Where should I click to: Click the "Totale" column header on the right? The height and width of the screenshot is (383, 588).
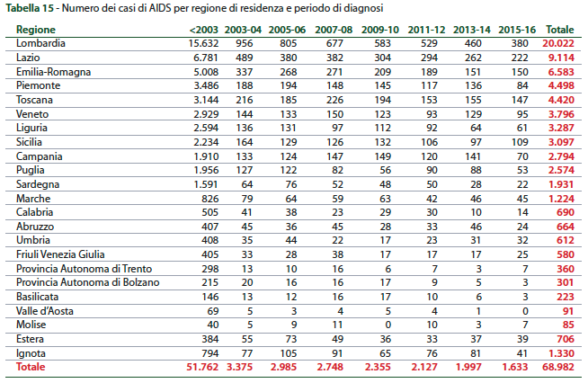click(x=558, y=30)
